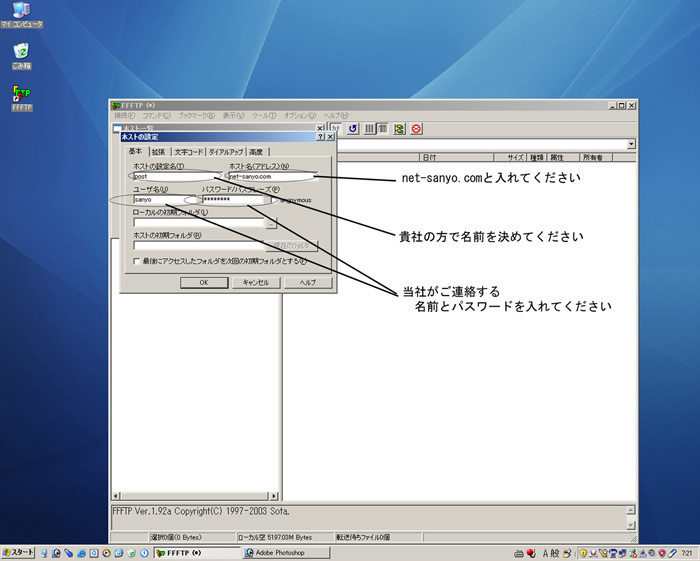Click the log pane scroll down arrow
Image resolution: width=700 pixels, height=561 pixels.
point(630,525)
